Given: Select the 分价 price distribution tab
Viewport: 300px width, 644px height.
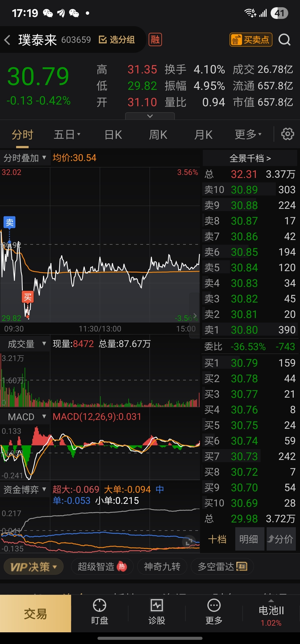Looking at the screenshot, I should point(281,539).
